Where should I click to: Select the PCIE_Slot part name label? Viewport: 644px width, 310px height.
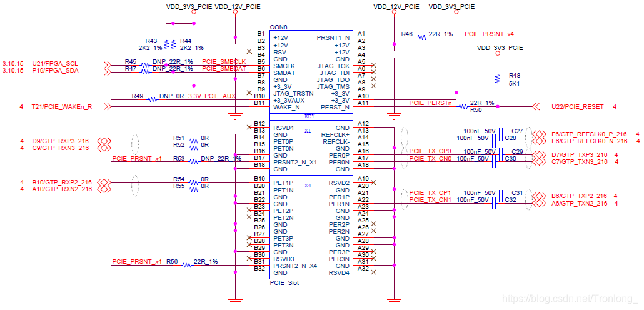click(284, 283)
